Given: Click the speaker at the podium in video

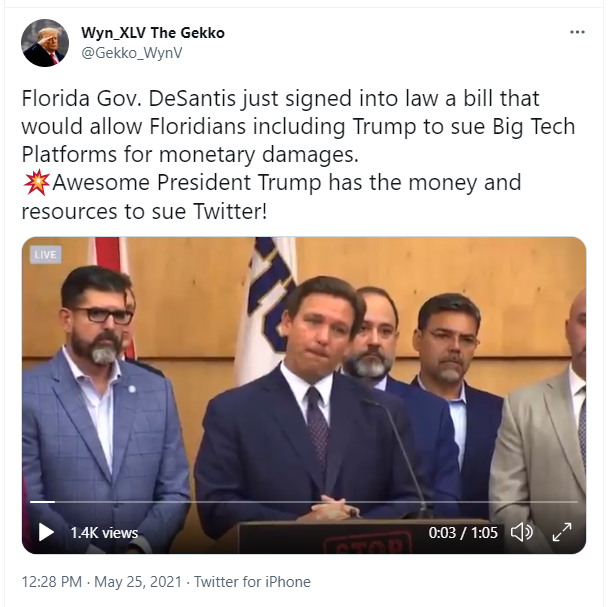Looking at the screenshot, I should [x=307, y=400].
